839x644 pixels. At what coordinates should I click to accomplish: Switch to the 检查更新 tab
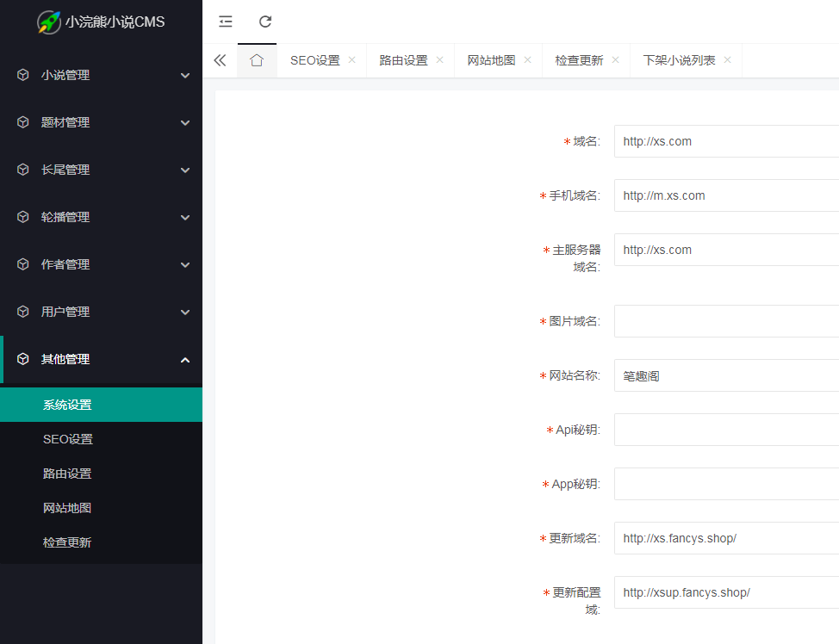(579, 60)
